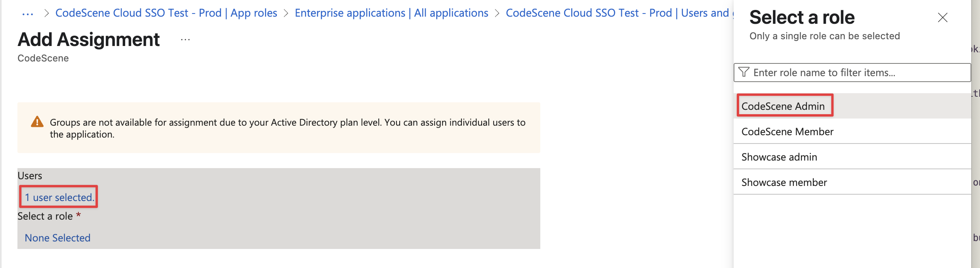Close the Select a role panel
The width and height of the screenshot is (980, 268).
tap(943, 17)
